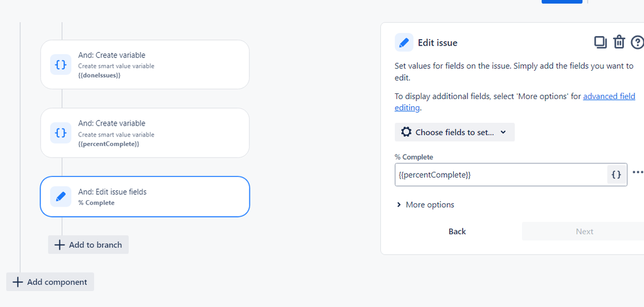Open the Choose fields to set dropdown

[454, 133]
